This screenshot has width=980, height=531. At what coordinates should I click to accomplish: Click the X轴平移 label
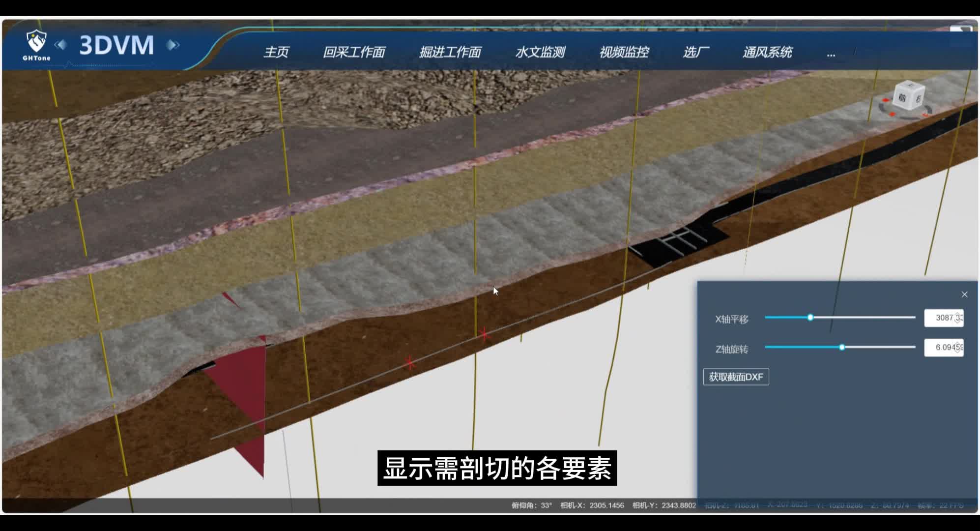731,320
